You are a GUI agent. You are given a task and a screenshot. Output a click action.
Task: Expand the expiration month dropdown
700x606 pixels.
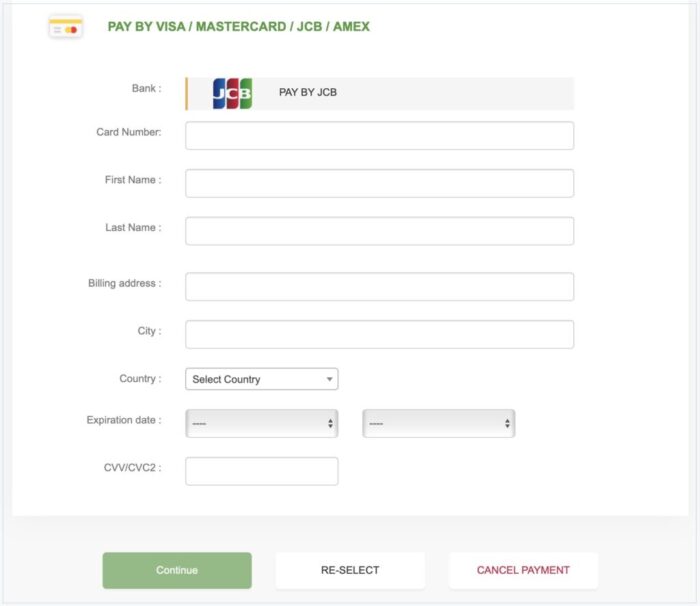(261, 423)
